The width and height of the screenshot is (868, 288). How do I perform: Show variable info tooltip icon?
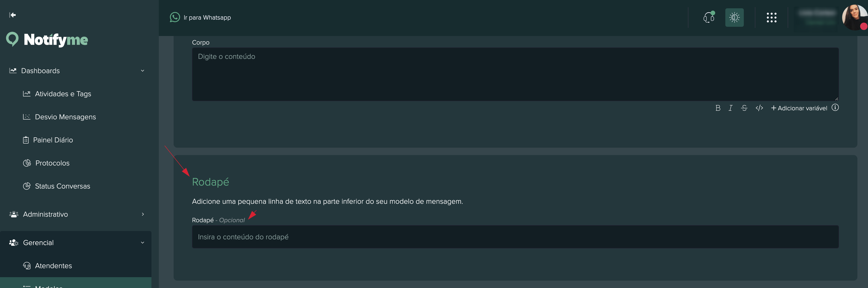point(835,108)
